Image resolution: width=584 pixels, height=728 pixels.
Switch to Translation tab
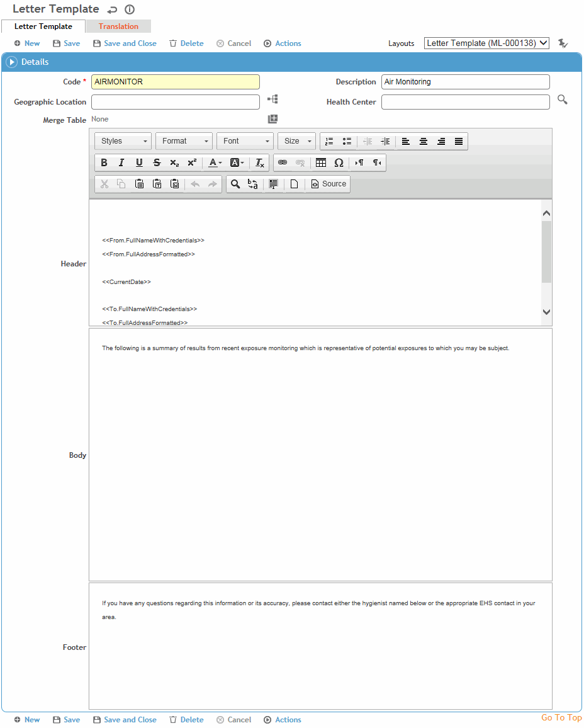click(118, 26)
